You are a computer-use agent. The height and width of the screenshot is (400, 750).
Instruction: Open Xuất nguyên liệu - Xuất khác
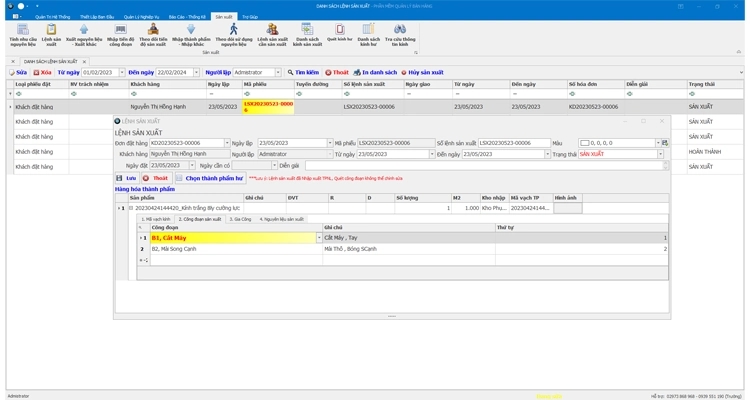tap(84, 35)
